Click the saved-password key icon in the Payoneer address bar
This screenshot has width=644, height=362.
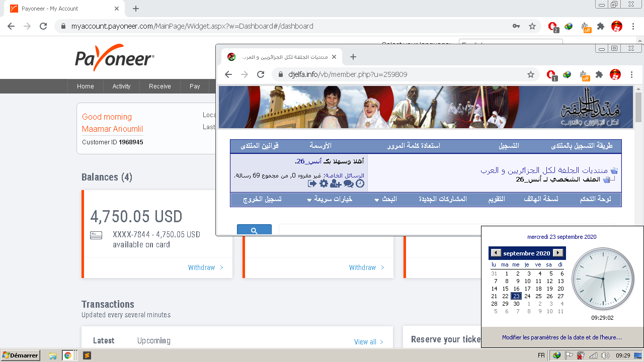[516, 26]
